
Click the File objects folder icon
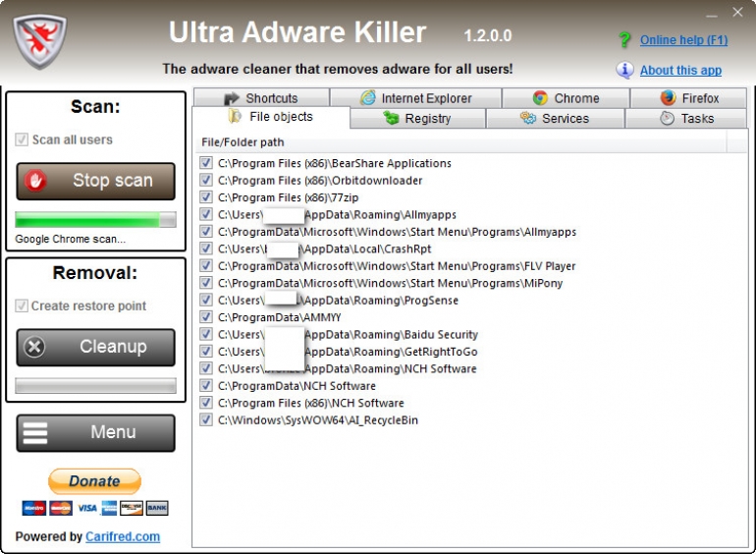coord(235,116)
